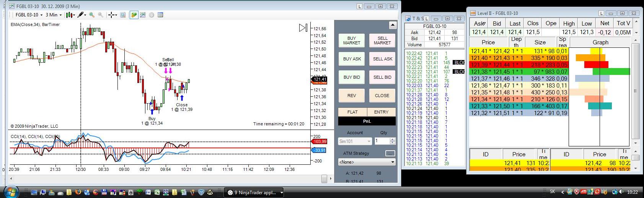Increase quantity with the Qty up arrow
The height and width of the screenshot is (198, 644).
393,139
